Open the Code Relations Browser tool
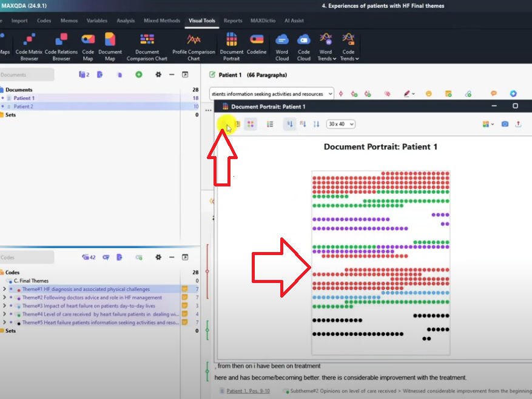Image resolution: width=532 pixels, height=399 pixels. tap(61, 47)
